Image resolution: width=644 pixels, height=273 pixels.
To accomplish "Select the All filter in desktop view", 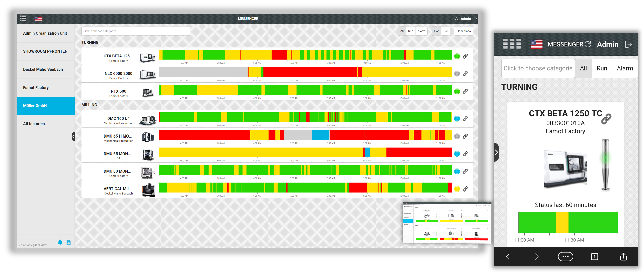I will pos(402,31).
